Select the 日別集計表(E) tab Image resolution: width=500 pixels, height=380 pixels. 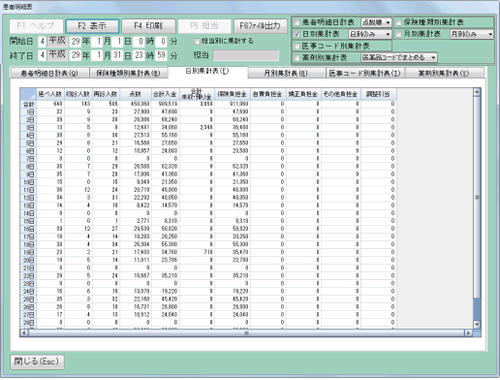click(x=207, y=71)
